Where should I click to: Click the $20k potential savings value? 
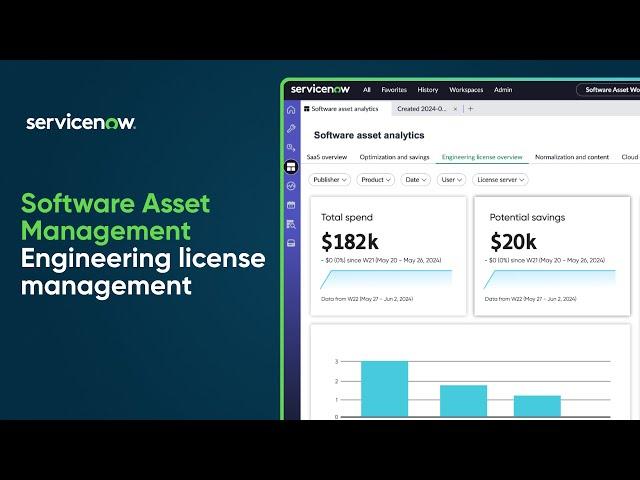[x=513, y=242]
